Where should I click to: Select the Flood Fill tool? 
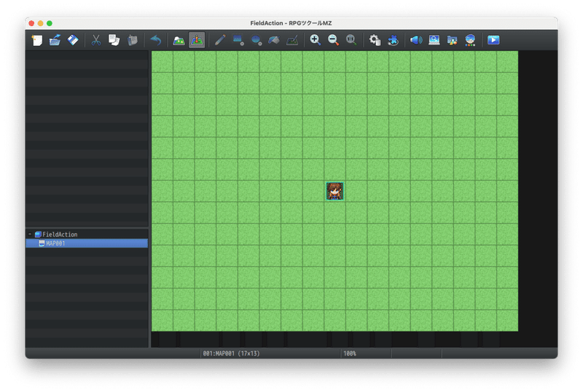[274, 40]
